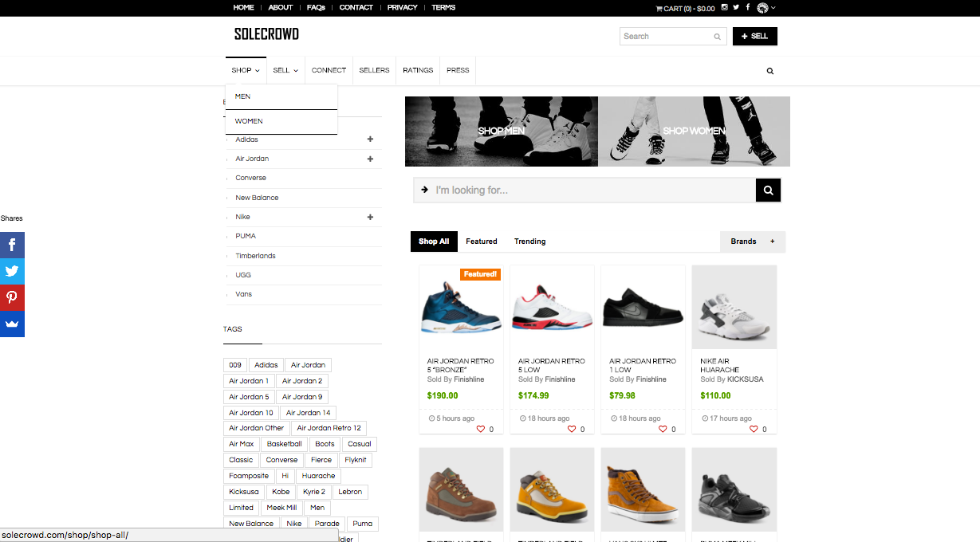
Task: Select Vans in brand category list
Action: 244,294
